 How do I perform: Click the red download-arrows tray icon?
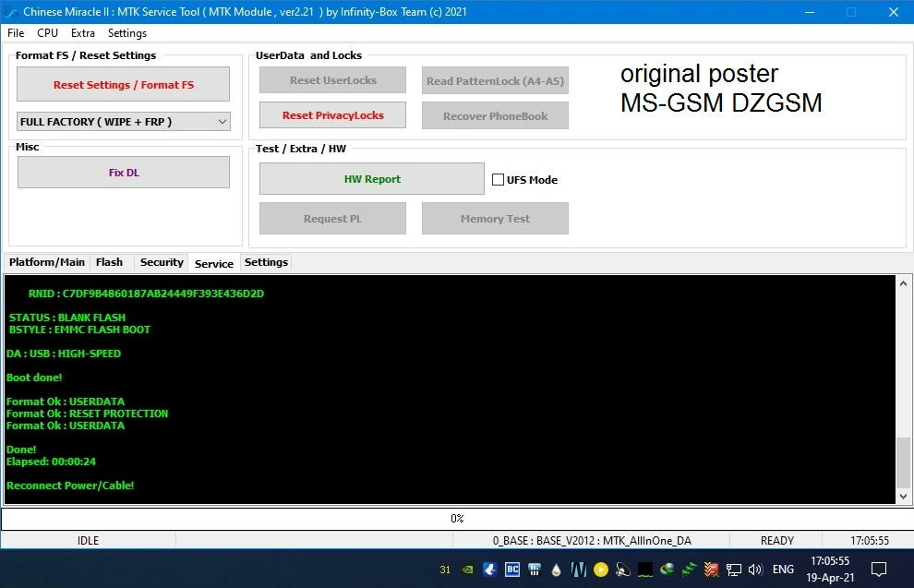coord(711,570)
